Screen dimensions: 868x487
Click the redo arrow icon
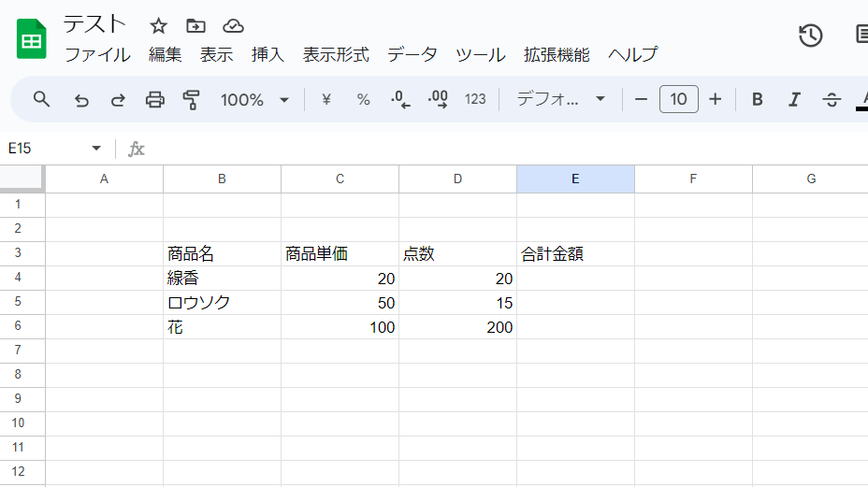point(118,99)
